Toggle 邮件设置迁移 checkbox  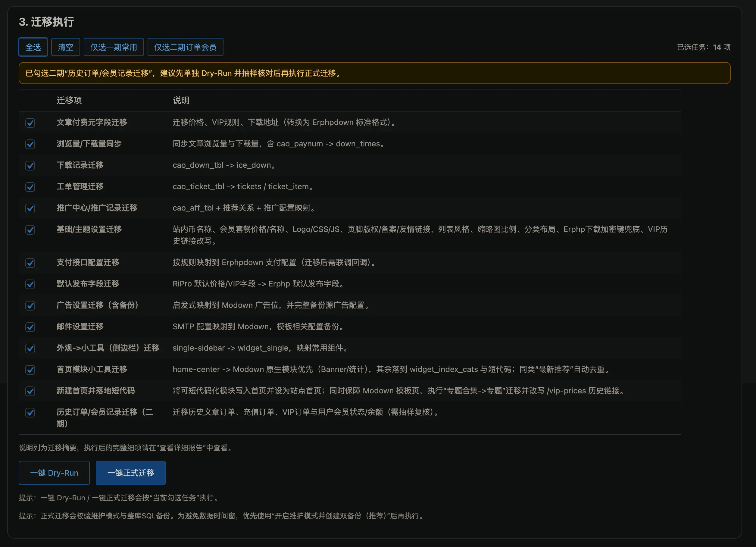(30, 327)
